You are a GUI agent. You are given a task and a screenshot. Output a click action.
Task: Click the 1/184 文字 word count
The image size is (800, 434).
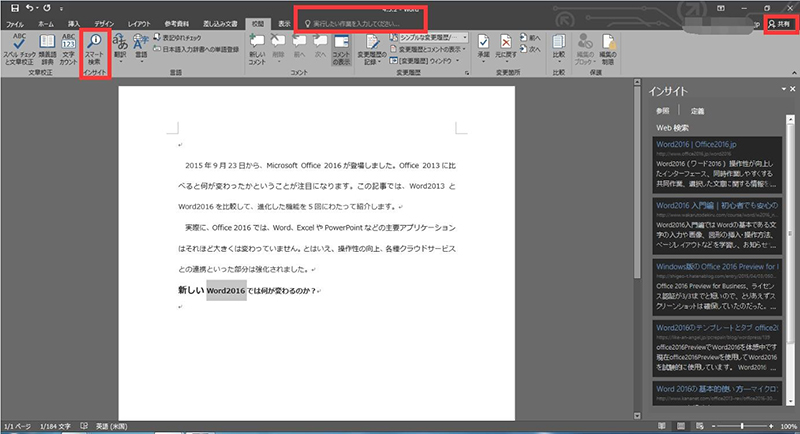tap(55, 426)
